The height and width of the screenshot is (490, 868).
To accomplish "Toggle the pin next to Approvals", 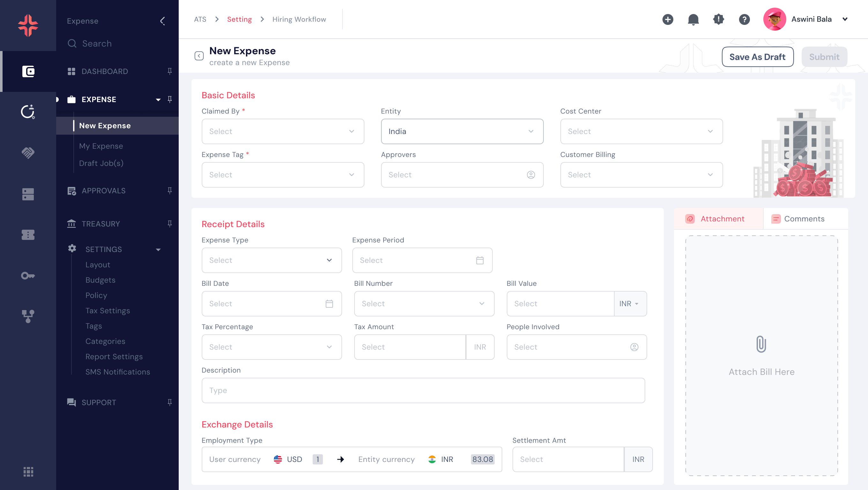I will [169, 191].
